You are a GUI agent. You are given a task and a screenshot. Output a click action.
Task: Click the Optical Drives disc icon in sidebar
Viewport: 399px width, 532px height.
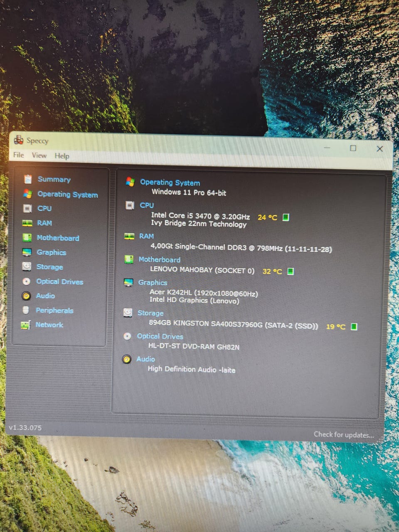point(26,281)
